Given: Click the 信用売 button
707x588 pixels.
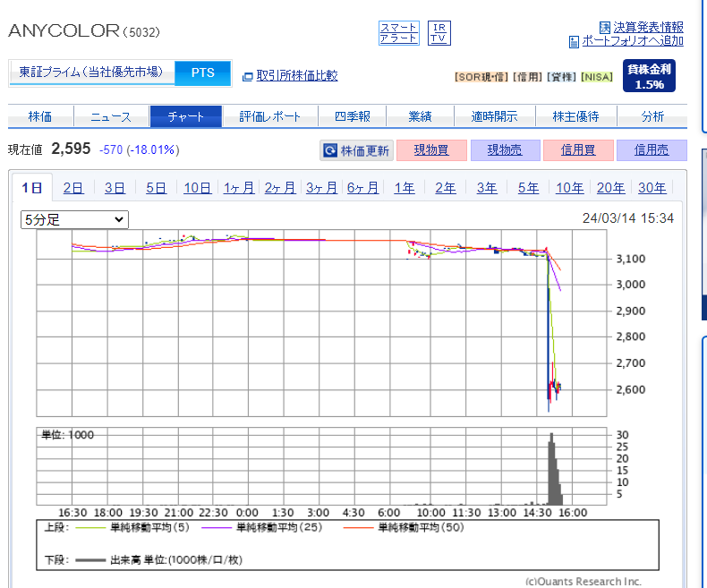Looking at the screenshot, I should [x=652, y=150].
